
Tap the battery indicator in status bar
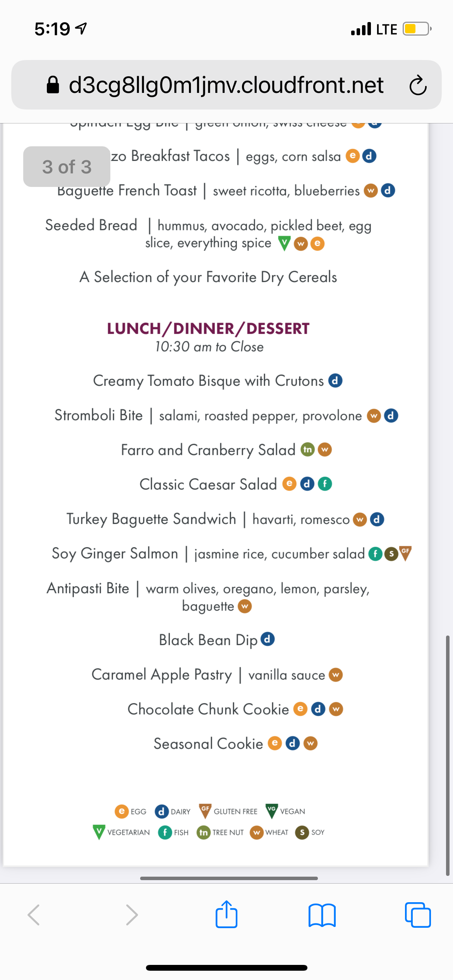pyautogui.click(x=417, y=29)
